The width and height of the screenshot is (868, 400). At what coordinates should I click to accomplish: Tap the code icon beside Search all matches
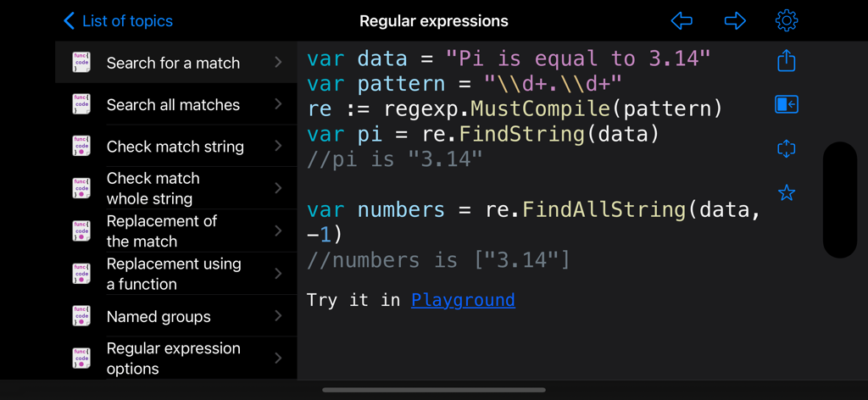[81, 104]
